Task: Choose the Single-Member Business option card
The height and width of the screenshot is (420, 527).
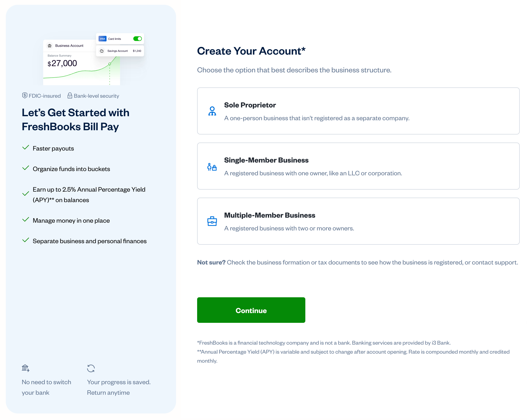Action: click(358, 166)
